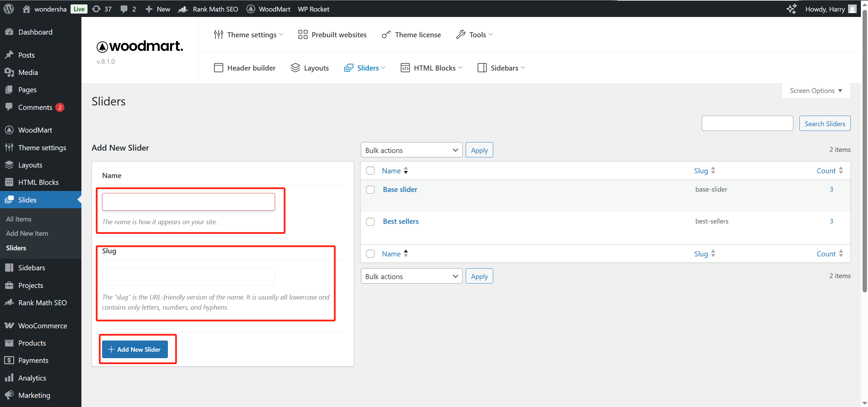Click the Name text field for new slider
Image resolution: width=868 pixels, height=407 pixels.
point(188,202)
